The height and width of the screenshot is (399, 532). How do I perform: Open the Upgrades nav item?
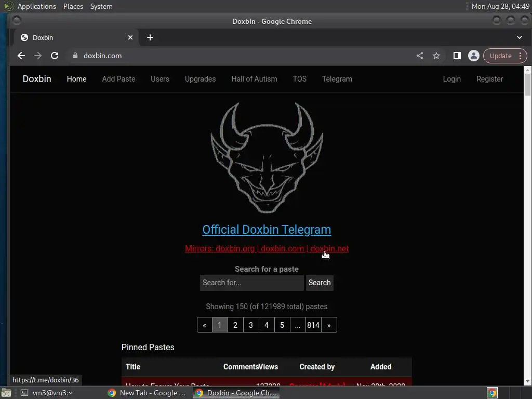coord(200,79)
